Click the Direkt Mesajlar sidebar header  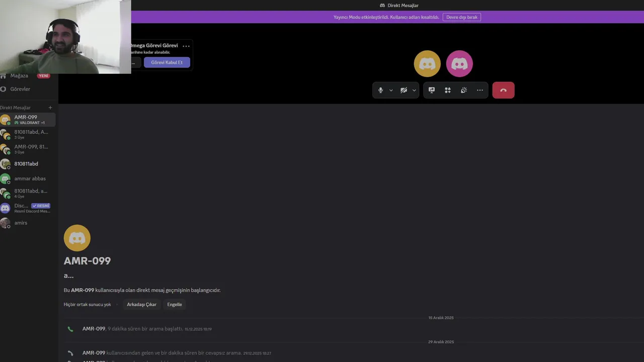[16, 108]
